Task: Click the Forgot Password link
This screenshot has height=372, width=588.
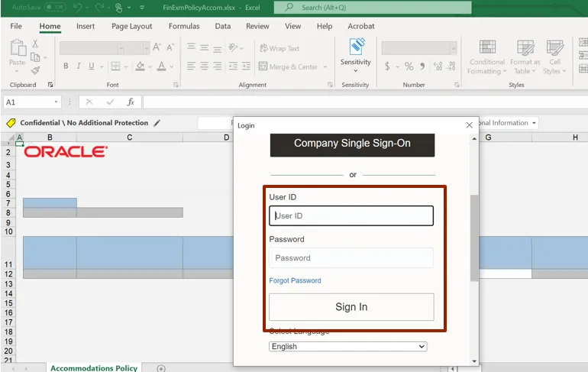Action: pos(295,280)
